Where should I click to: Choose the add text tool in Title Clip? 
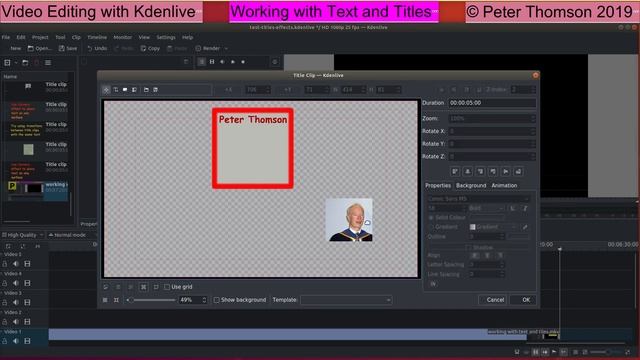tap(116, 90)
